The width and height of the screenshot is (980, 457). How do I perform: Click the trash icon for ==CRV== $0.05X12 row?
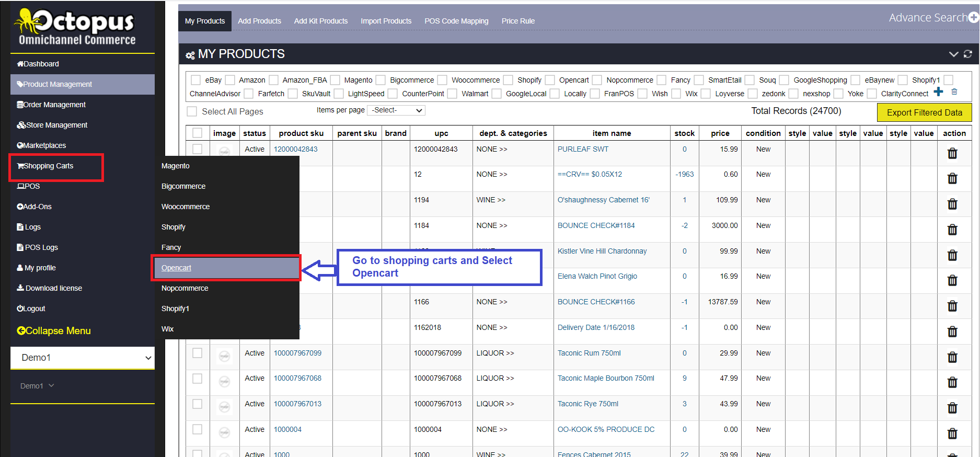pos(952,179)
